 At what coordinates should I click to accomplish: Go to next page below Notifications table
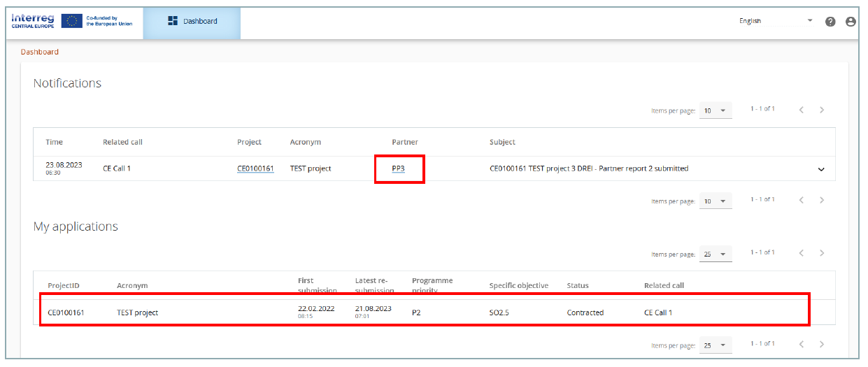coord(822,200)
